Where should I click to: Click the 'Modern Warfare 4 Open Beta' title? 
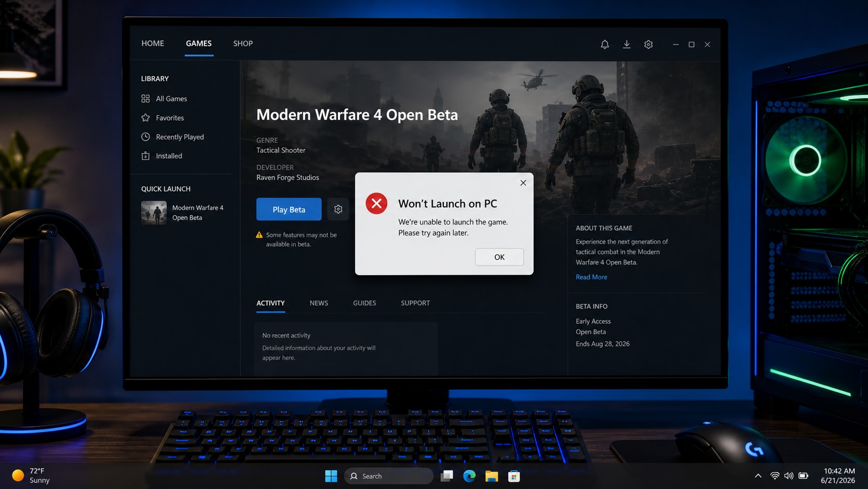click(357, 115)
